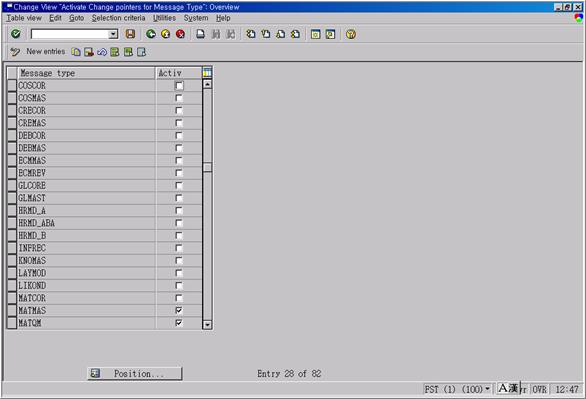Select the row marker for GLMAST
586x399 pixels.
pos(12,198)
